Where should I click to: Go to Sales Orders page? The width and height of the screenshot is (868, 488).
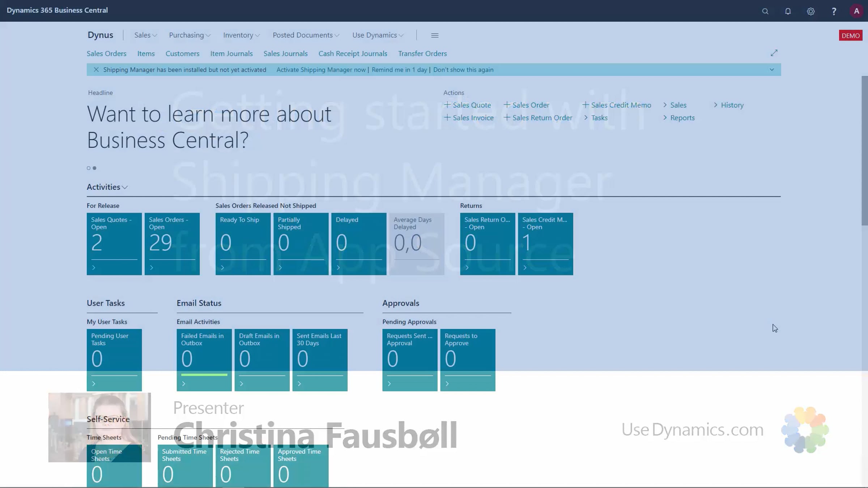click(x=106, y=53)
